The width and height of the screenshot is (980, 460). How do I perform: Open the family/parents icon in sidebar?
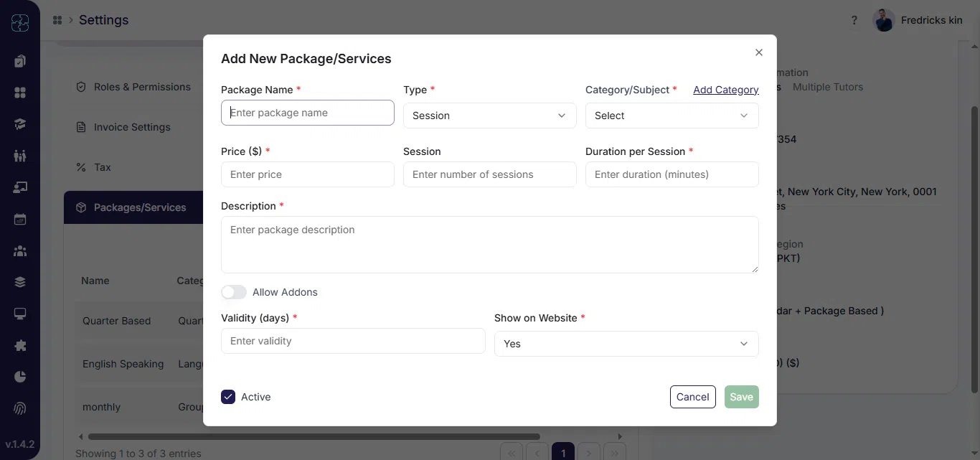click(20, 156)
